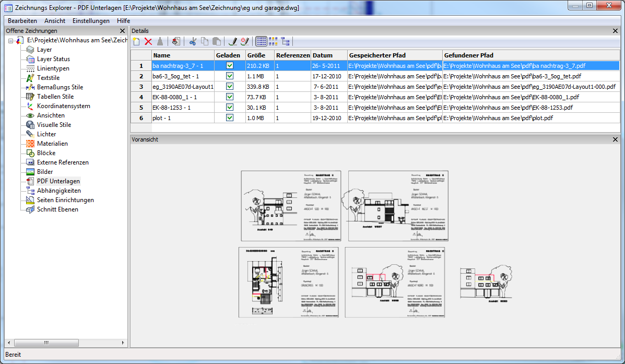Collapse the drawing root tree node

click(11, 41)
